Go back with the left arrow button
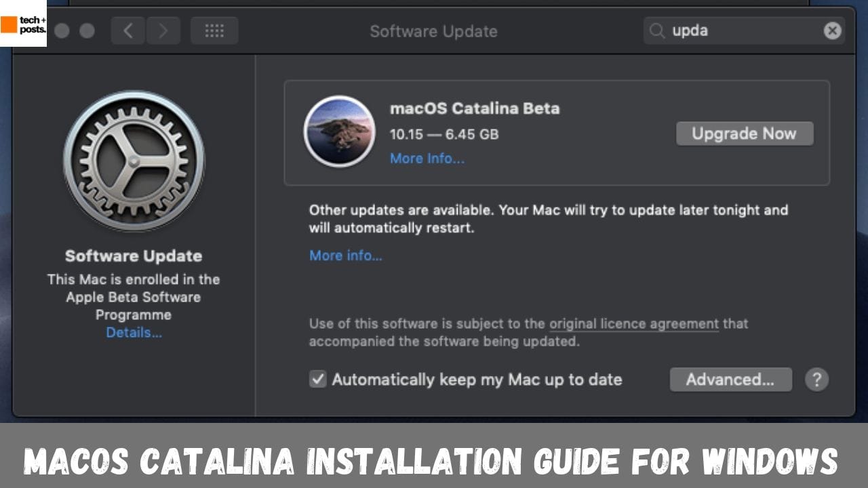 click(x=128, y=31)
